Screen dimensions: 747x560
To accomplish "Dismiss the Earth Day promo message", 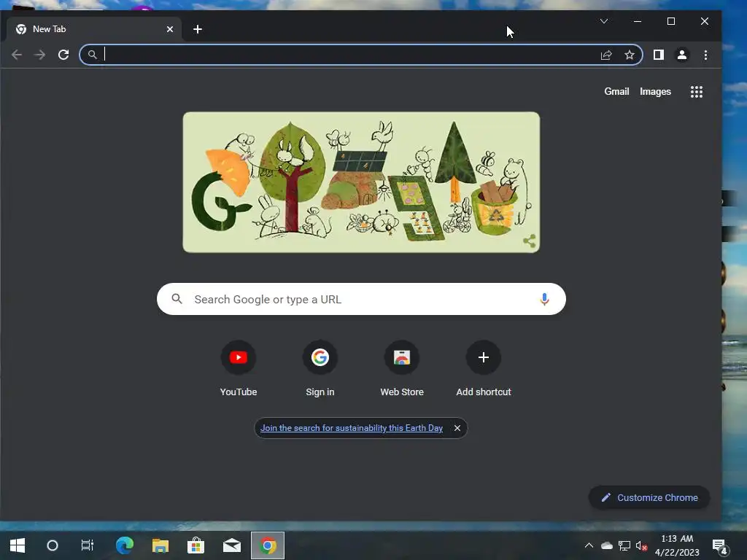I will (457, 428).
